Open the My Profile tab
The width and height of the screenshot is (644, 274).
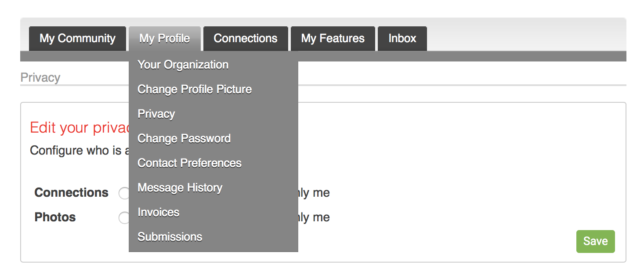[x=165, y=39]
